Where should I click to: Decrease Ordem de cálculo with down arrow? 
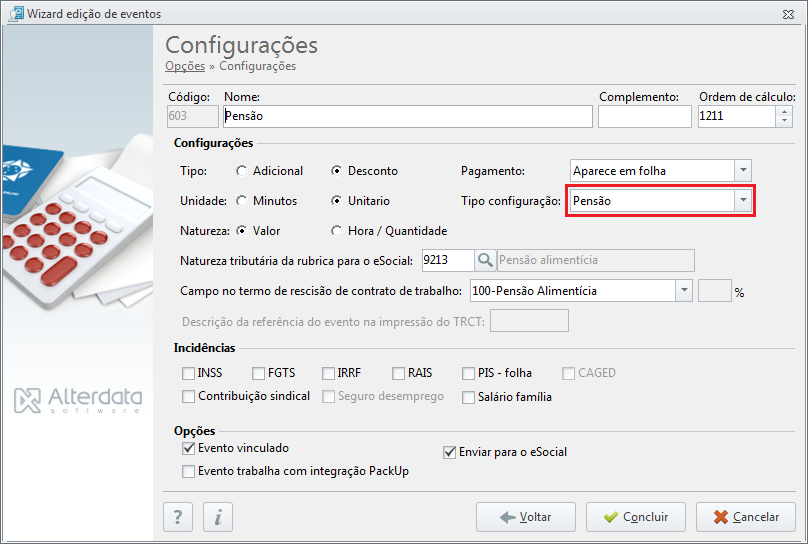(784, 122)
